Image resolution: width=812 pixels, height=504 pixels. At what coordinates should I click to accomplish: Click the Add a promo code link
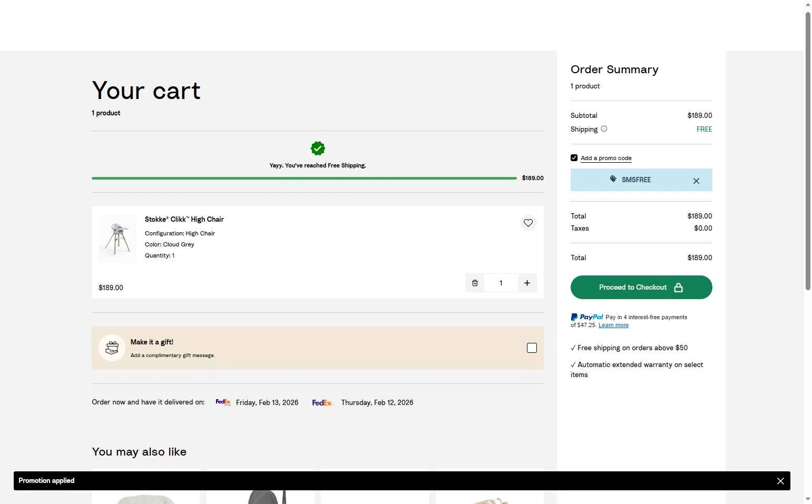tap(606, 158)
